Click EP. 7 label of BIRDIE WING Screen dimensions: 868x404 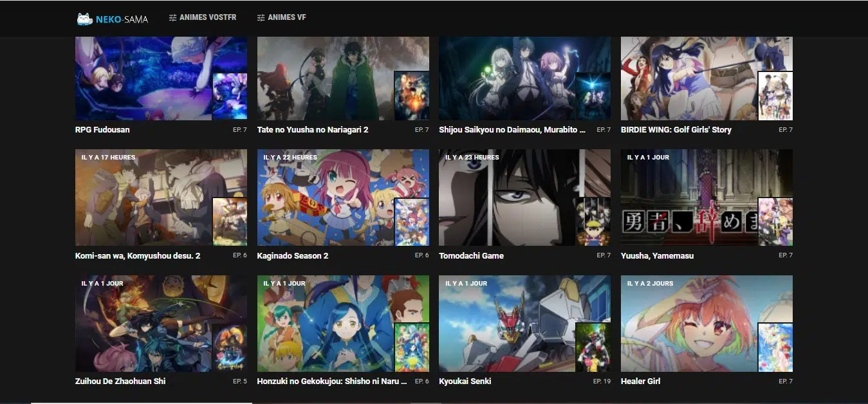coord(786,130)
